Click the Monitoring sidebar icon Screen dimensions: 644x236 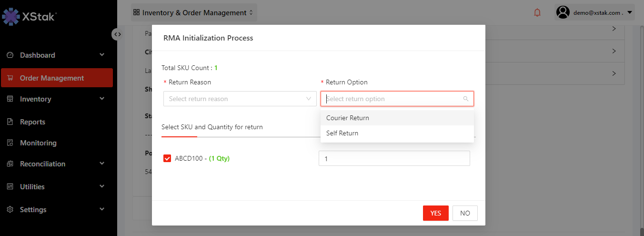click(10, 143)
